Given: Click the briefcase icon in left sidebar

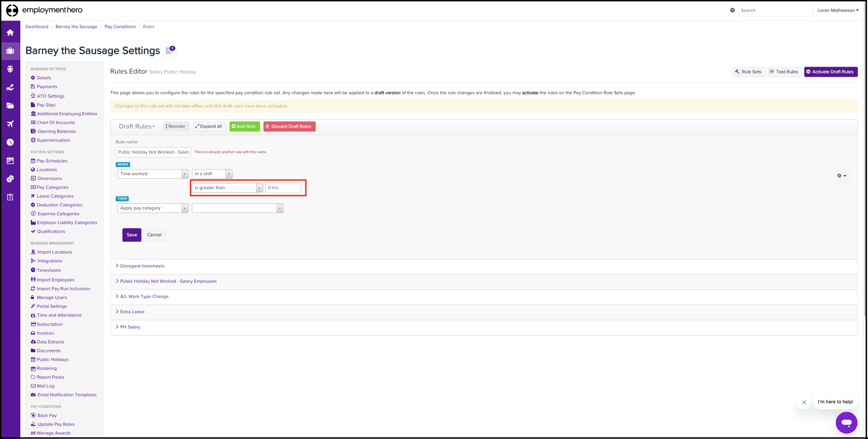Looking at the screenshot, I should [10, 51].
